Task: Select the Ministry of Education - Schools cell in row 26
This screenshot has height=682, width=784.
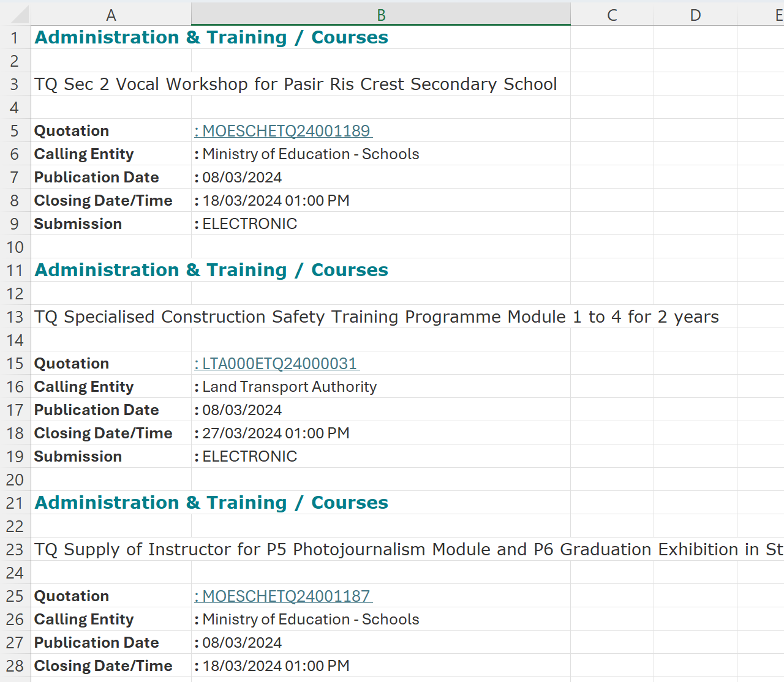Action: coord(307,619)
